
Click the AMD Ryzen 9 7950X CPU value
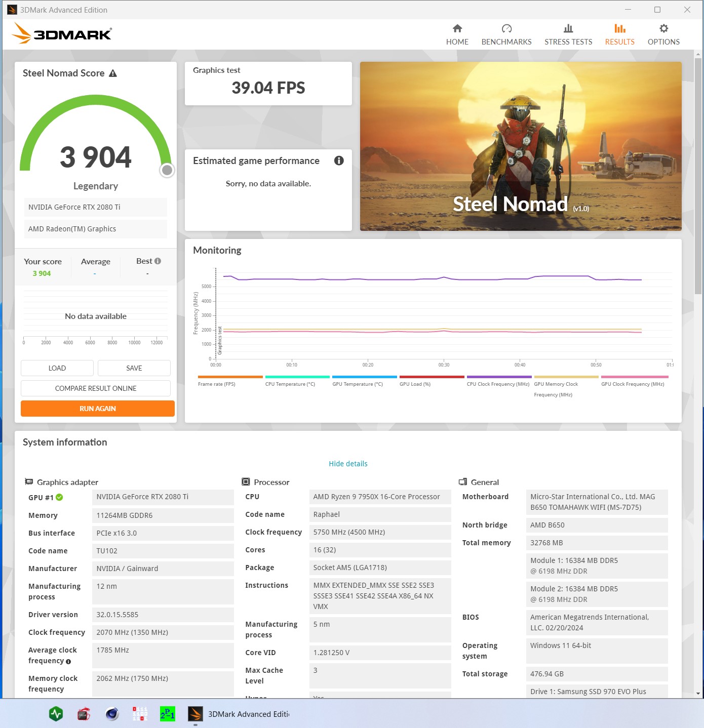[380, 497]
